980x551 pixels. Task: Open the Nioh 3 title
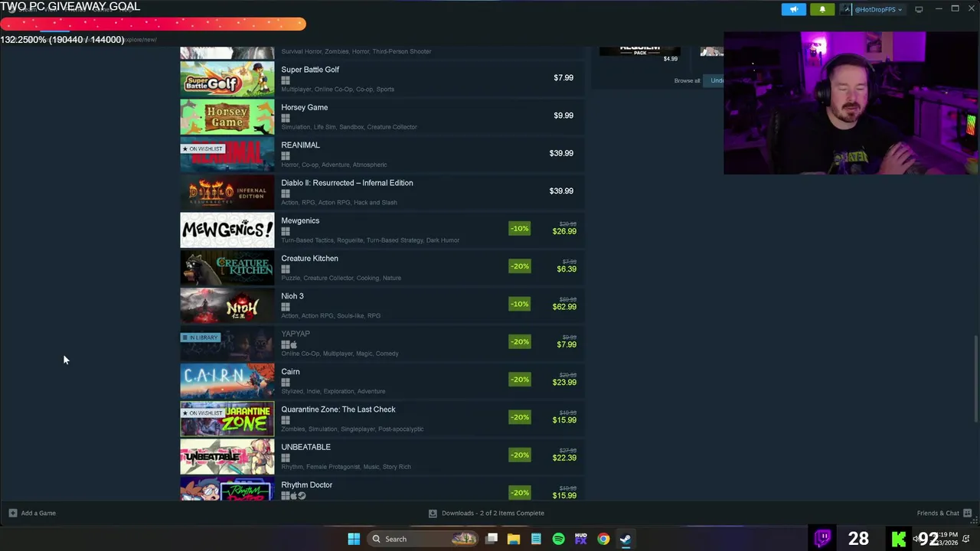click(x=292, y=296)
